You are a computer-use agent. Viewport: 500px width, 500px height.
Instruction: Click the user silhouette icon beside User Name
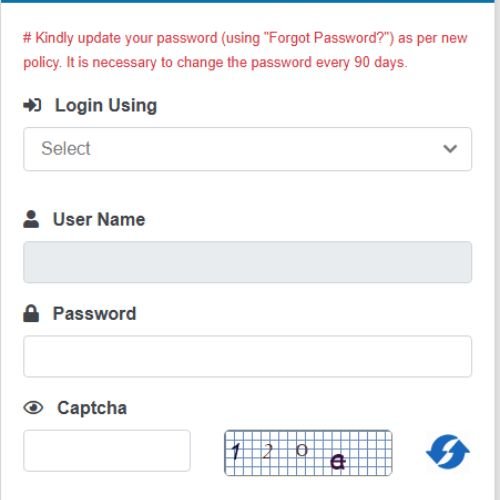point(31,219)
